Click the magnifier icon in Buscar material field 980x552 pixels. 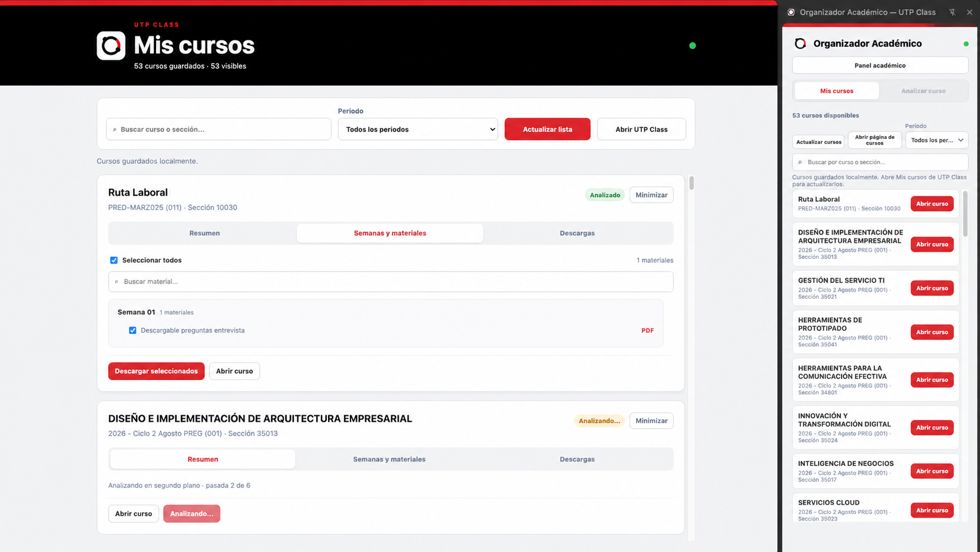click(x=116, y=282)
